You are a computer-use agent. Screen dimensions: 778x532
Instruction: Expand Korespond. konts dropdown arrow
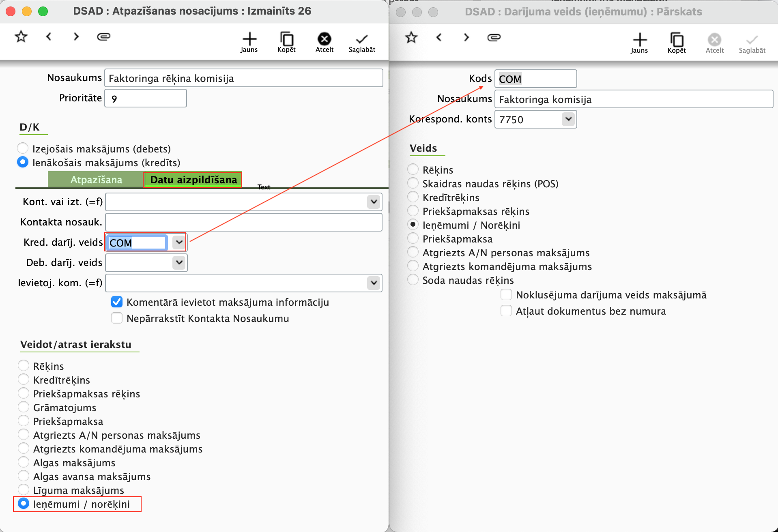pyautogui.click(x=568, y=119)
